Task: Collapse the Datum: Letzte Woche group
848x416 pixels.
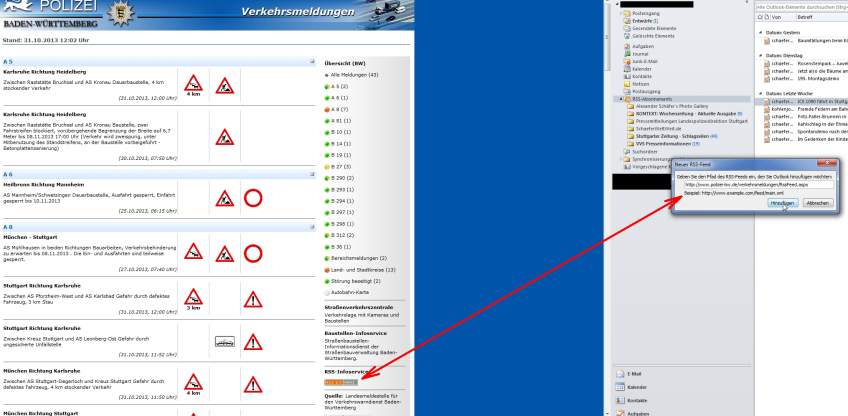Action: coord(761,92)
